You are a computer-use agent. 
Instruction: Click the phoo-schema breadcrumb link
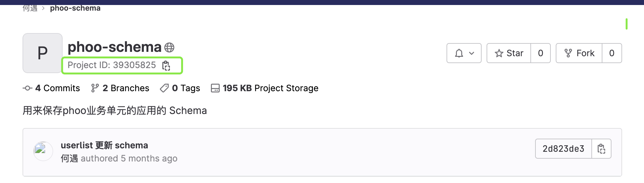point(75,8)
